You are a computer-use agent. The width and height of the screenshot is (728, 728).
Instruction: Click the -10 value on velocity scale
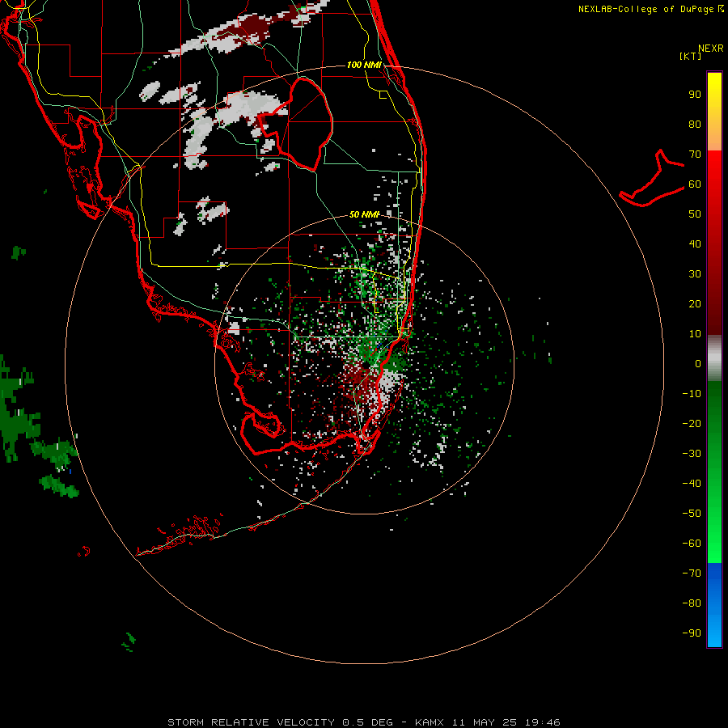(x=692, y=394)
